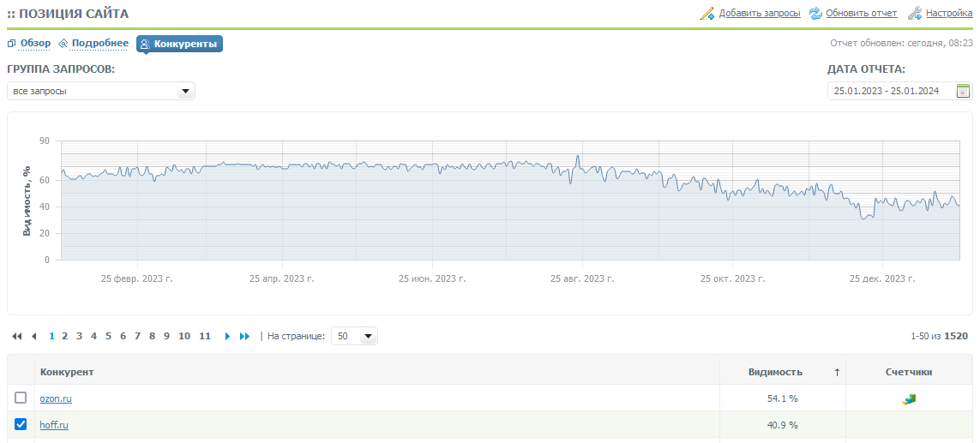Image resolution: width=980 pixels, height=443 pixels.
Task: Open the per-page count dropdown
Action: point(367,337)
